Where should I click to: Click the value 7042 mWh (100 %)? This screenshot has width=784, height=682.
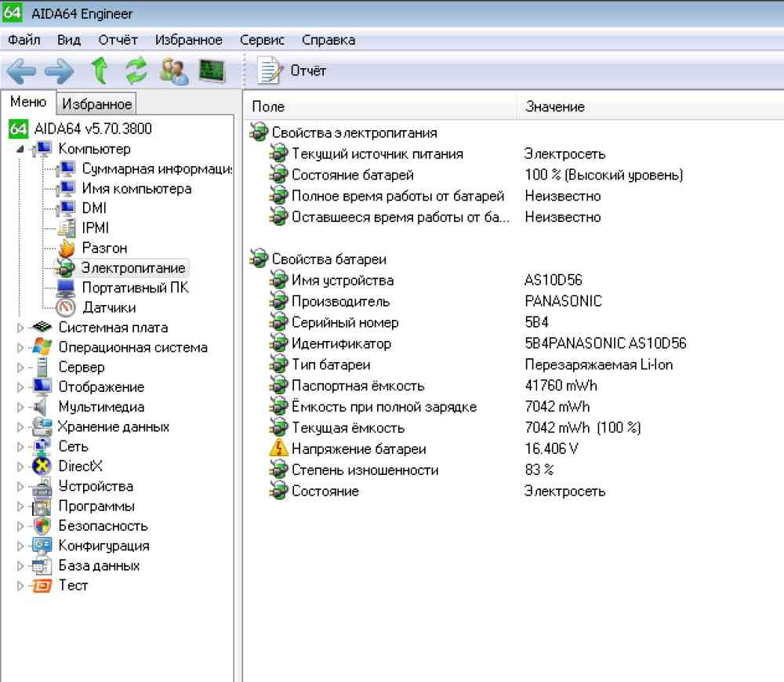pyautogui.click(x=583, y=427)
